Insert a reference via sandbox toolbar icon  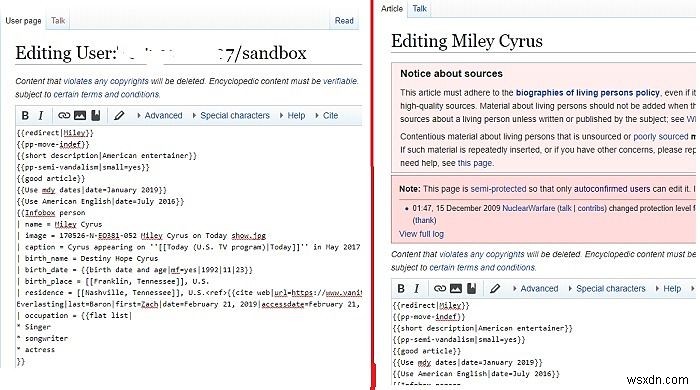(96, 116)
